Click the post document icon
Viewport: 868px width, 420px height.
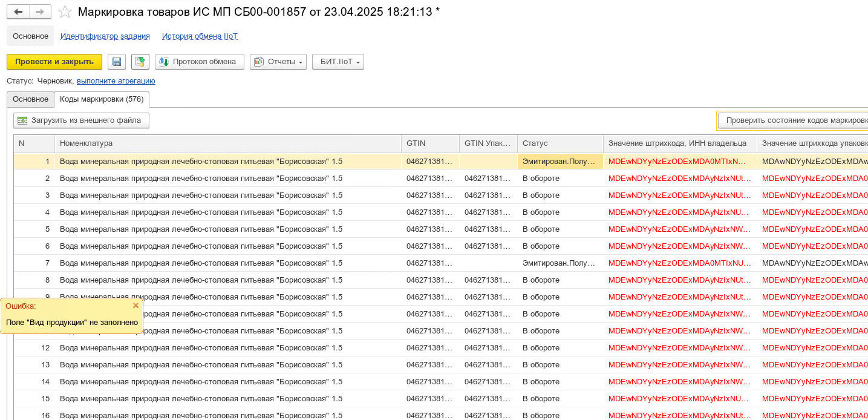[140, 62]
